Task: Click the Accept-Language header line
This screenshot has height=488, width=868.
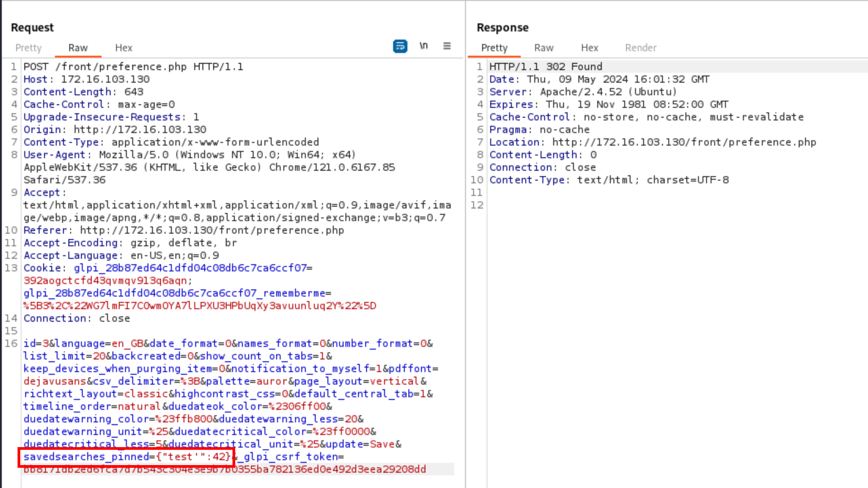Action: [x=121, y=255]
